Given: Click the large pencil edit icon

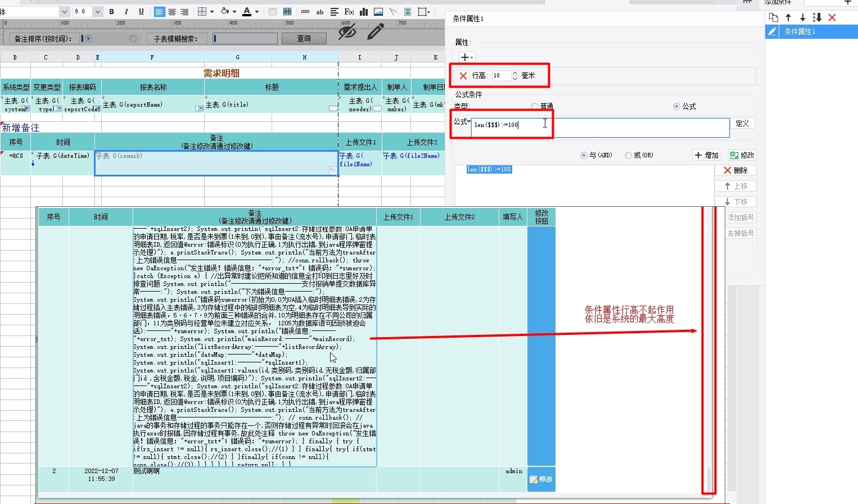Looking at the screenshot, I should tap(375, 31).
